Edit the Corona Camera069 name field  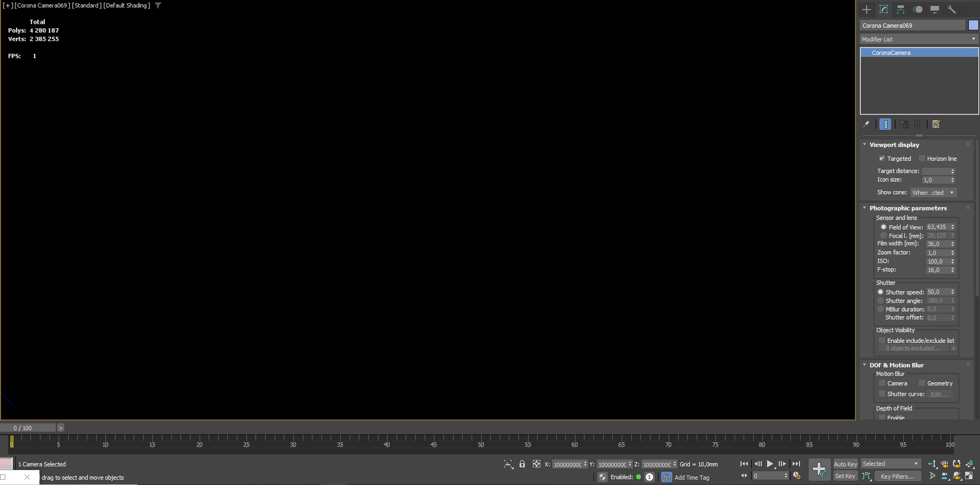912,25
